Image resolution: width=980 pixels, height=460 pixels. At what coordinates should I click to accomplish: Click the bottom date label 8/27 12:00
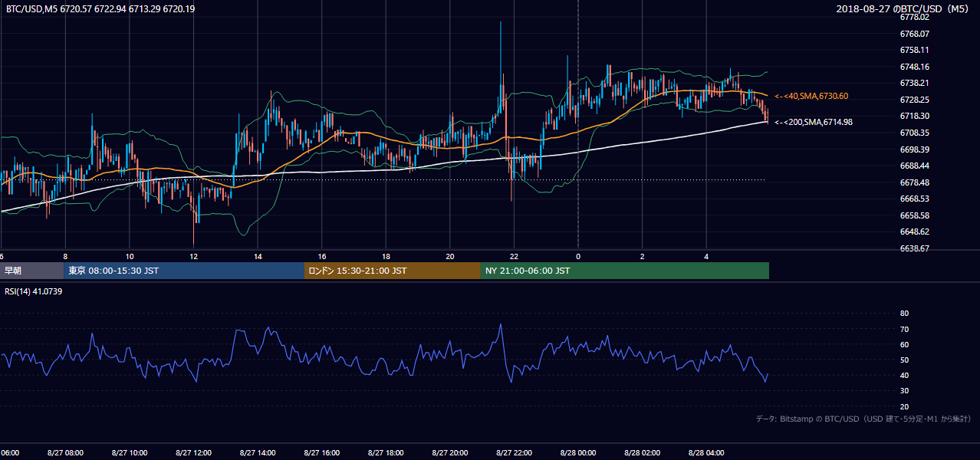[194, 453]
